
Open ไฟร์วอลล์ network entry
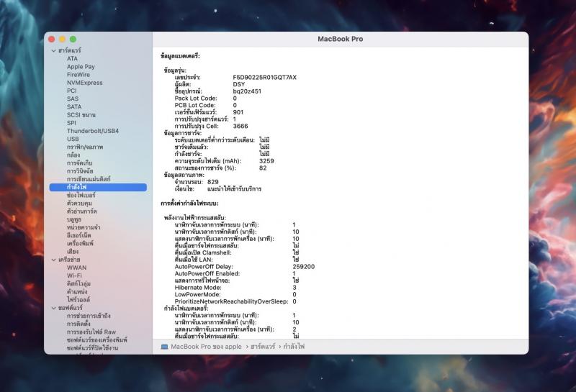pos(78,300)
